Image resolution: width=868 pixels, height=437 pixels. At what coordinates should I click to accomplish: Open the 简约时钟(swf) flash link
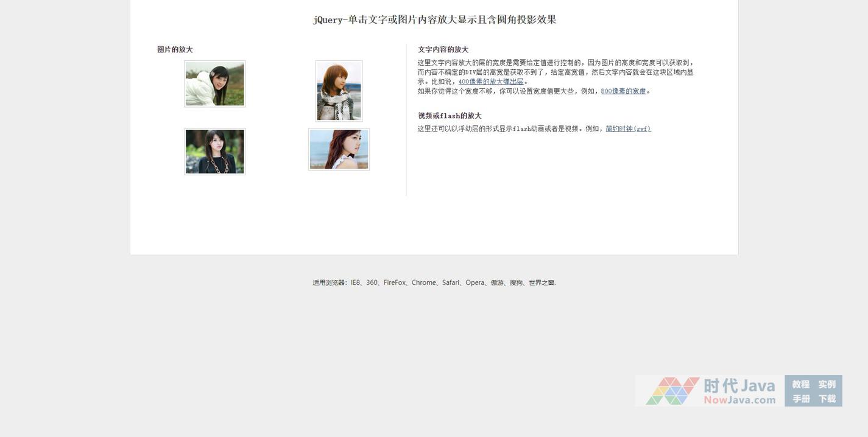pyautogui.click(x=628, y=129)
